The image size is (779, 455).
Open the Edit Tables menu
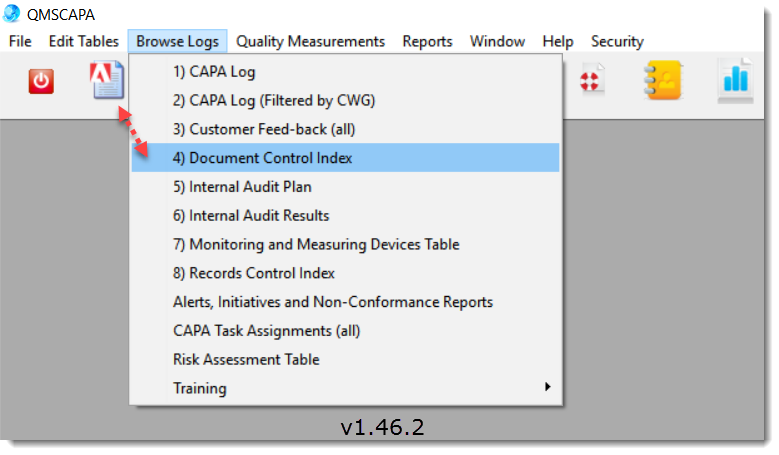click(x=84, y=41)
